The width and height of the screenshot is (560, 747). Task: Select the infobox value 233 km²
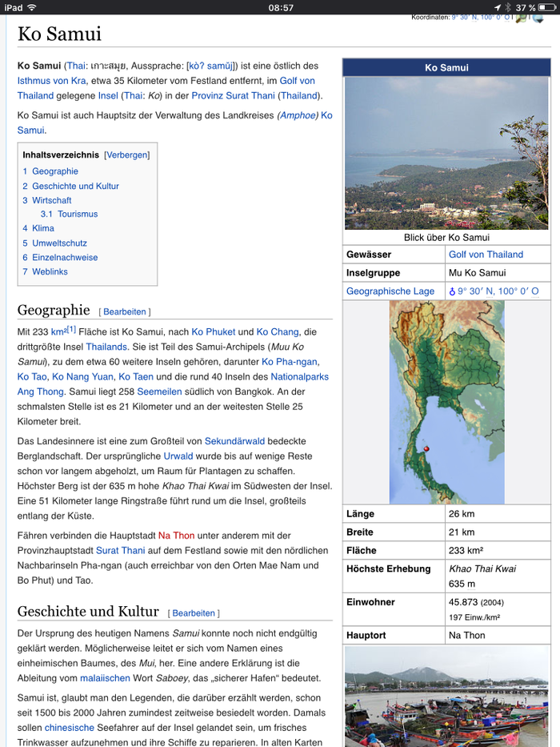[466, 550]
